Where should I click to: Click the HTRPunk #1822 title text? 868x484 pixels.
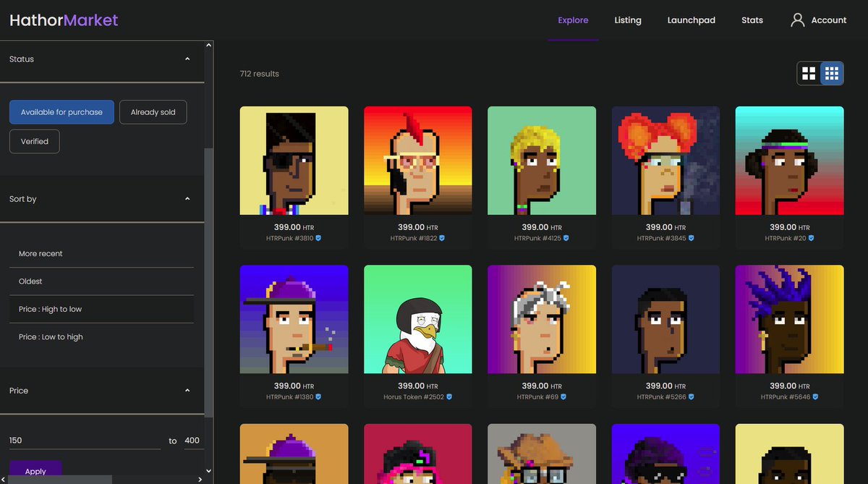click(414, 238)
